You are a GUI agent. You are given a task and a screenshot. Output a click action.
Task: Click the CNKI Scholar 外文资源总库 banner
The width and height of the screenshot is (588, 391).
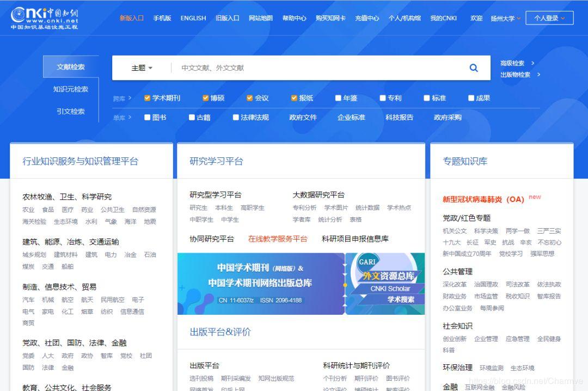388,283
